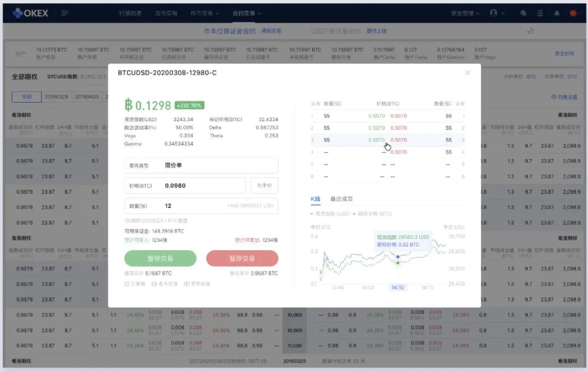Viewport: 588px width, 372px height.
Task: Click the green 暂停交易 buy button
Action: coord(160,258)
